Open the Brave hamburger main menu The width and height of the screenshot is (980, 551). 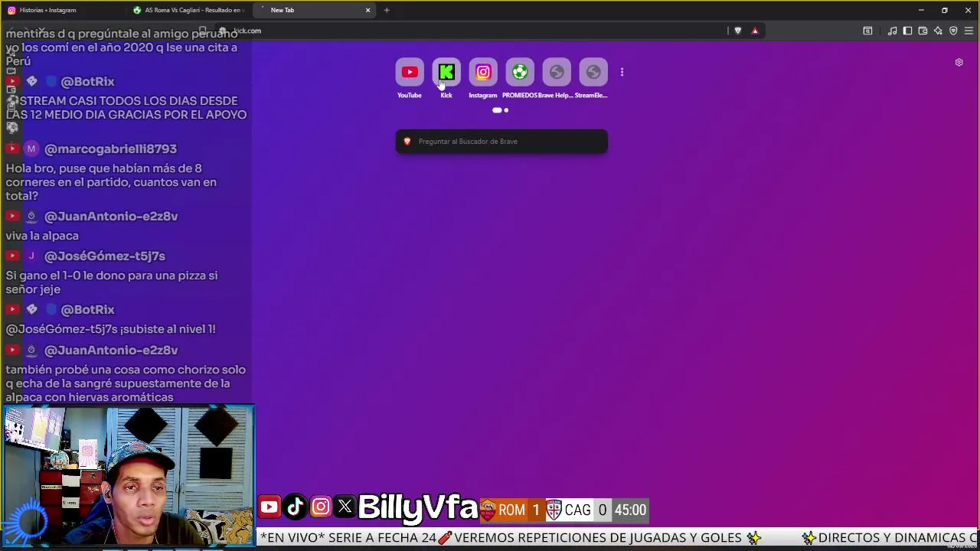[969, 31]
